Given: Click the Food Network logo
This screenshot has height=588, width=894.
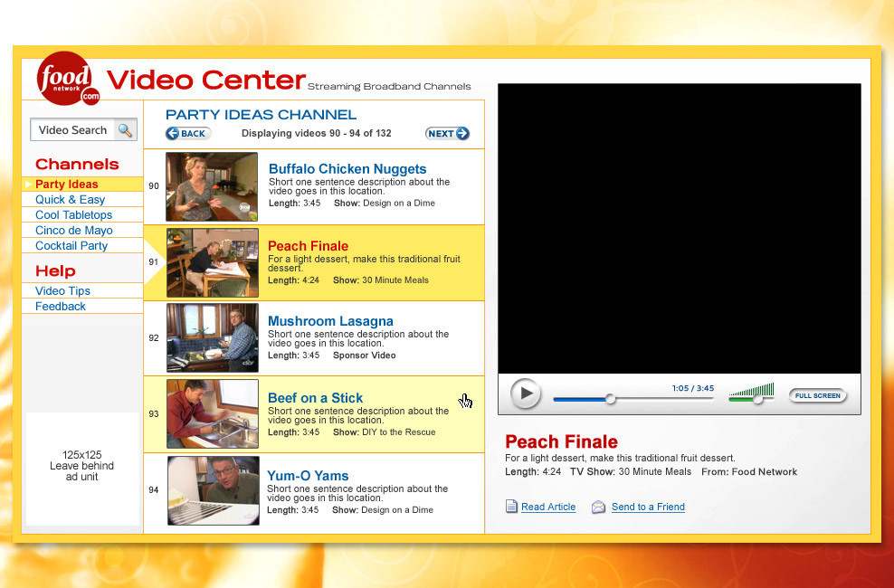Looking at the screenshot, I should pos(67,79).
